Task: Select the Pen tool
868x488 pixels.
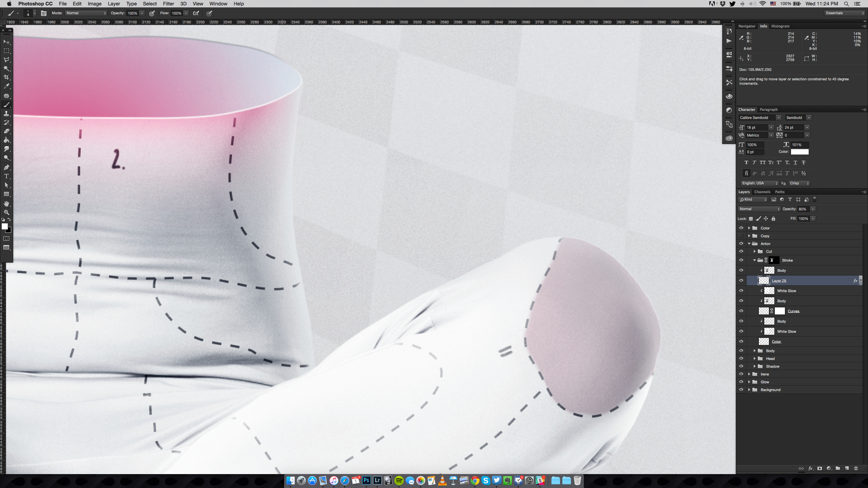Action: [6, 167]
